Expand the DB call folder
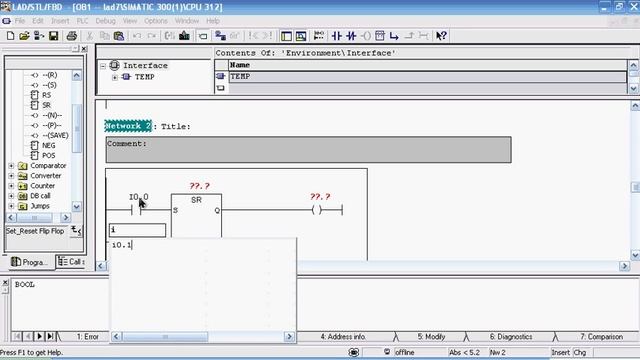 pyautogui.click(x=11, y=196)
